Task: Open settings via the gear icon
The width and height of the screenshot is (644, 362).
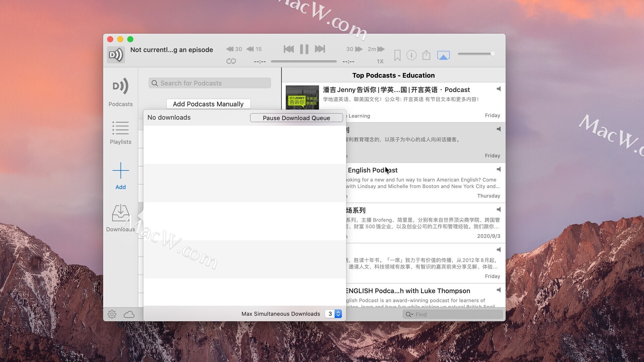Action: coord(112,314)
